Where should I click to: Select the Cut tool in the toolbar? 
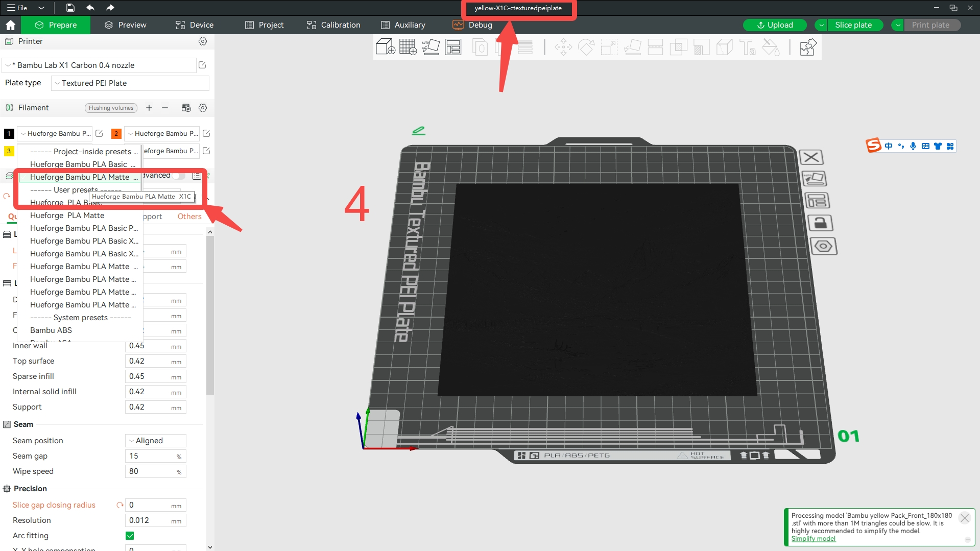click(x=655, y=47)
